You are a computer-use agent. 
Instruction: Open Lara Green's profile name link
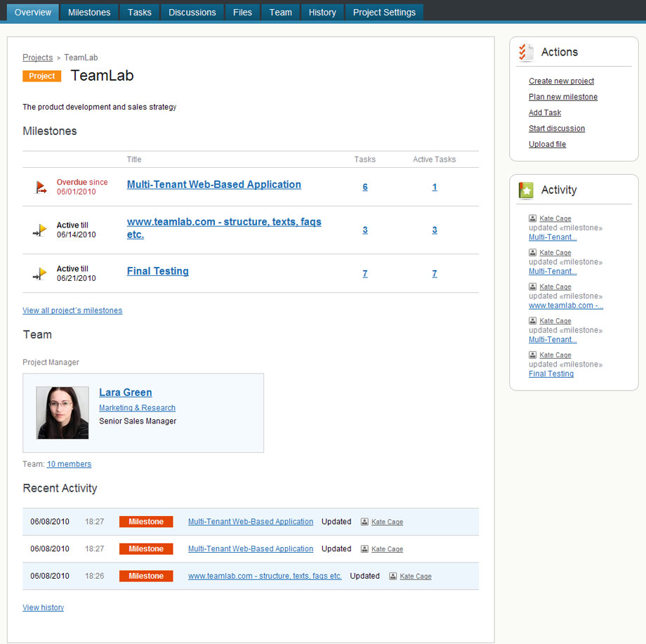click(x=126, y=393)
